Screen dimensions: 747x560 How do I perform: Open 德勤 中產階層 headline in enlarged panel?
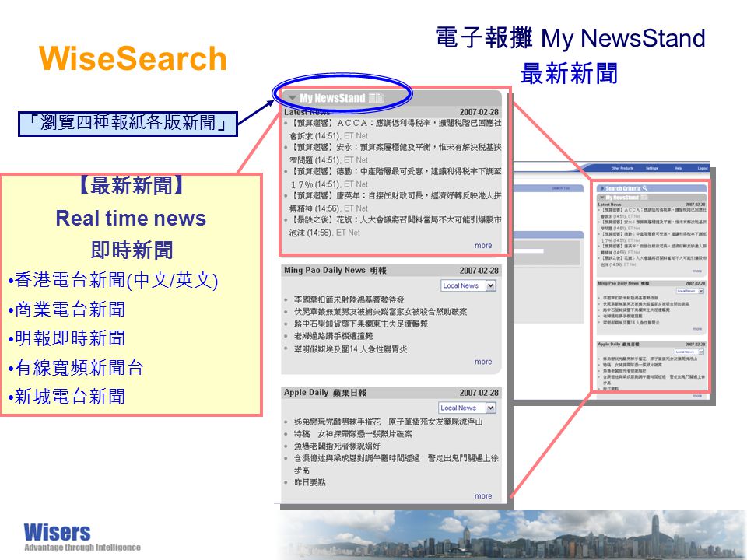[395, 177]
